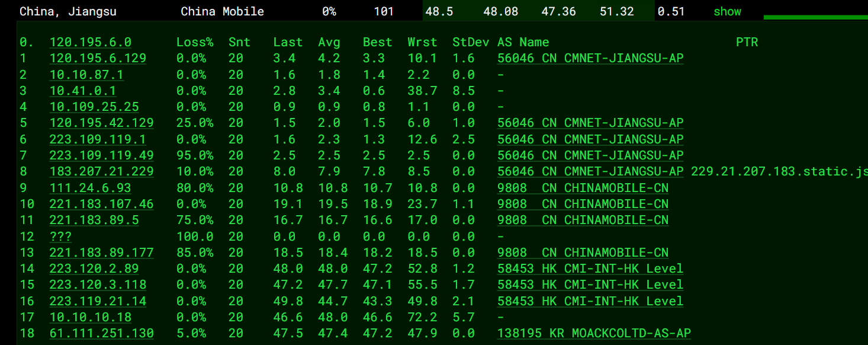Open AS 138195 KR MOACKCOLTD-AS-AP link

(x=594, y=333)
